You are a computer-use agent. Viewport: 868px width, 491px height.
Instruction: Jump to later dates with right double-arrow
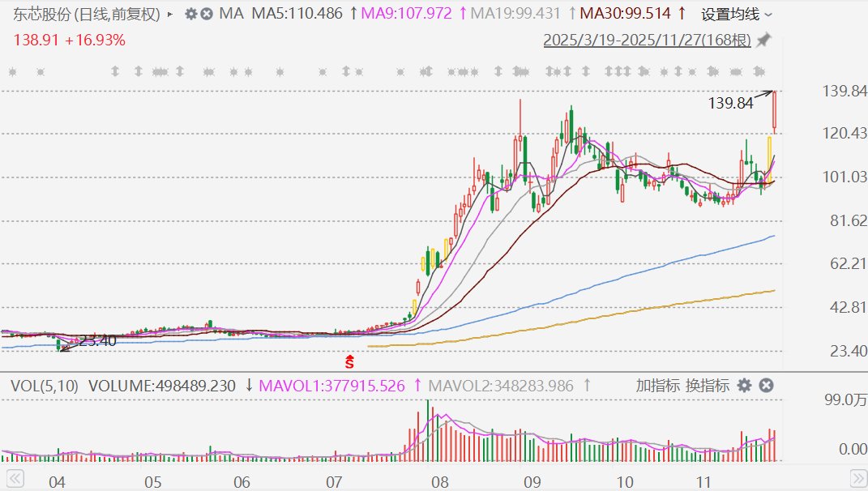[x=858, y=479]
